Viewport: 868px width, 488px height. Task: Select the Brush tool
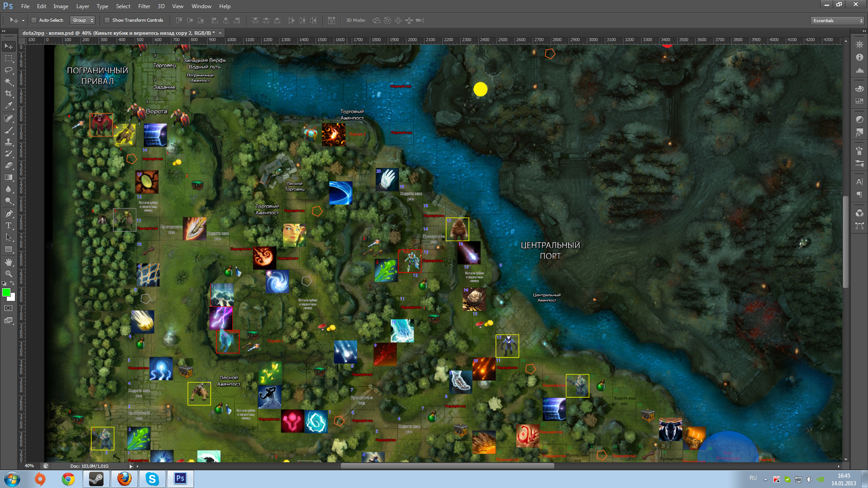[x=9, y=130]
